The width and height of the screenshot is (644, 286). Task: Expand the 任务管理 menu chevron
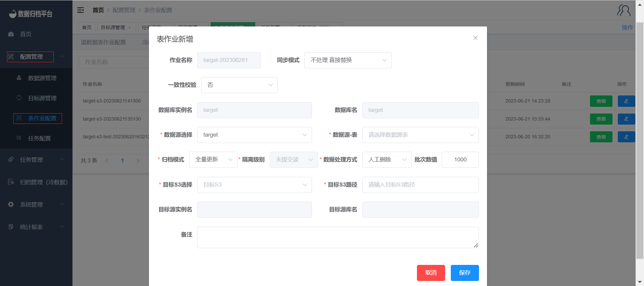pos(62,159)
